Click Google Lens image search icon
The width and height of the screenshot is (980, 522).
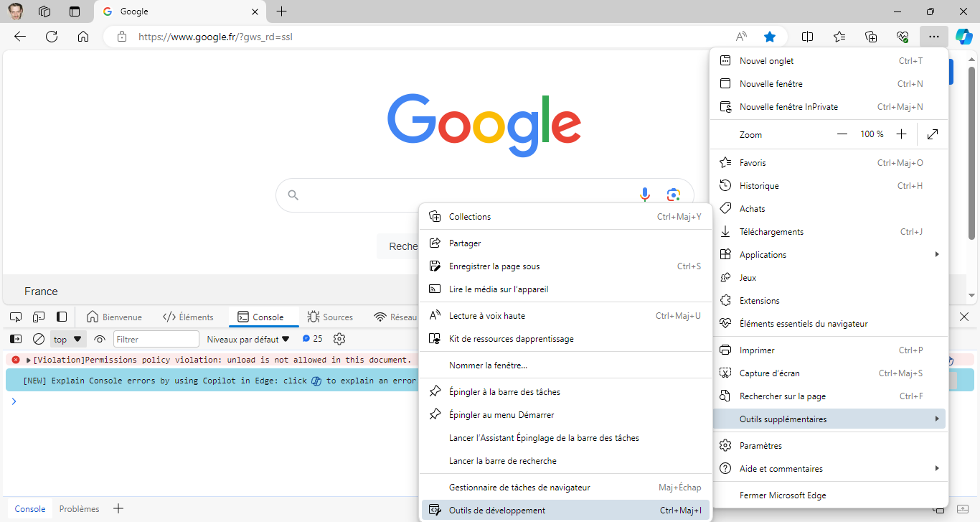click(673, 195)
